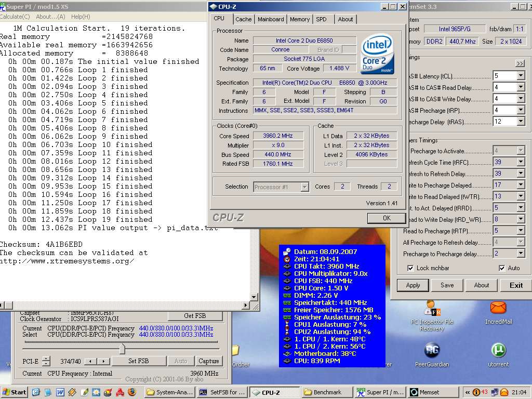532x399 pixels.
Task: Launch PeerGuardian from the desktop
Action: tap(432, 355)
